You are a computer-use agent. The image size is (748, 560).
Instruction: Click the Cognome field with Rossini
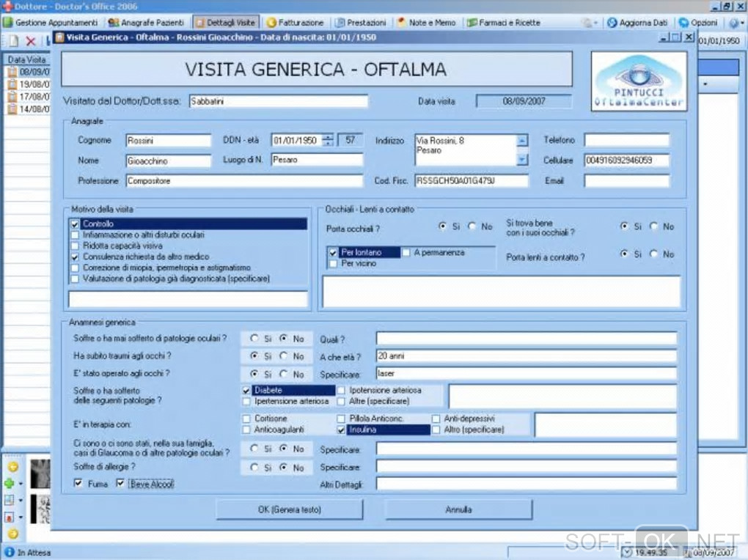click(x=169, y=140)
